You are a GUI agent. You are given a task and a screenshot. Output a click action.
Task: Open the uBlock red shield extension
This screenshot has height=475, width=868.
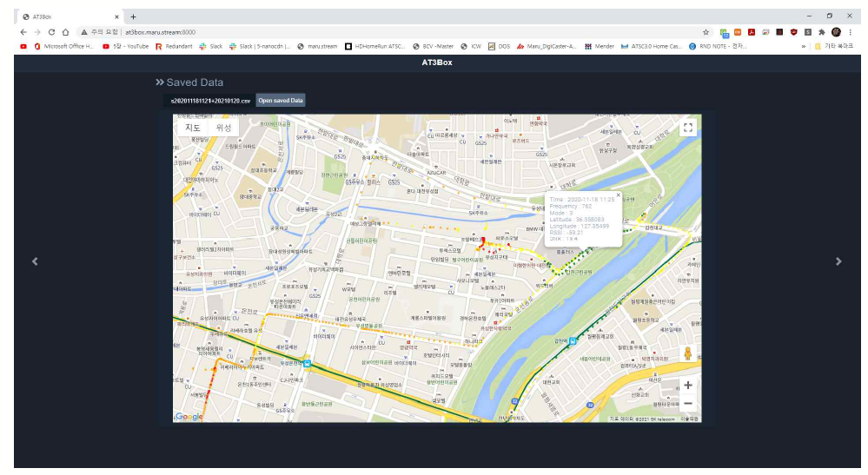[794, 32]
